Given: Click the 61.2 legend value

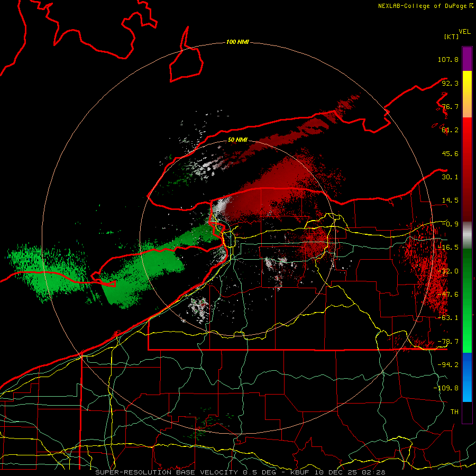Looking at the screenshot, I should pos(450,130).
